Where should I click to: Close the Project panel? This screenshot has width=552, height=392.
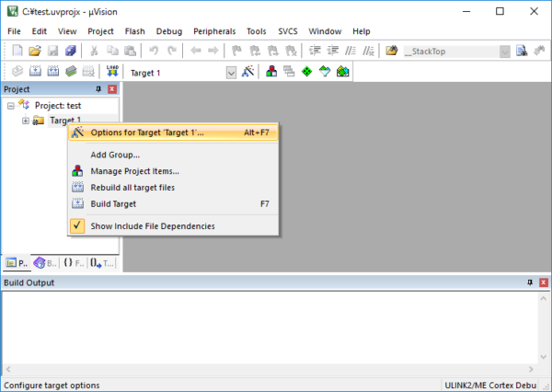pos(112,89)
